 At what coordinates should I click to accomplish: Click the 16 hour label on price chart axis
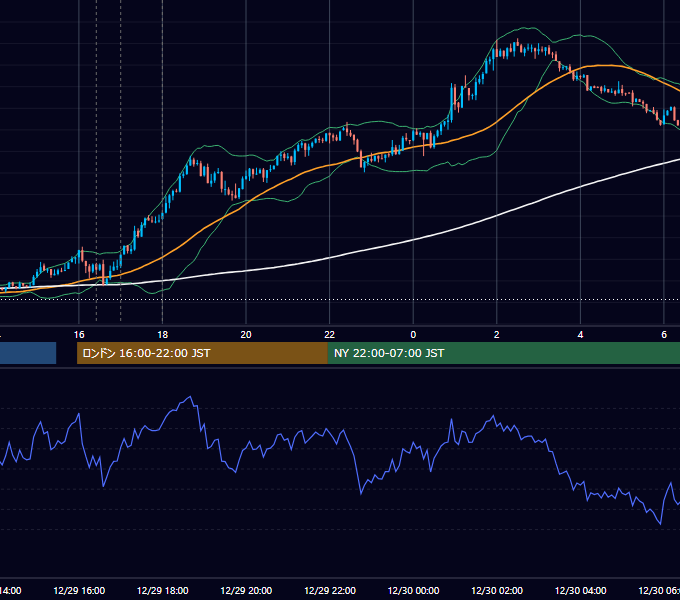79,335
